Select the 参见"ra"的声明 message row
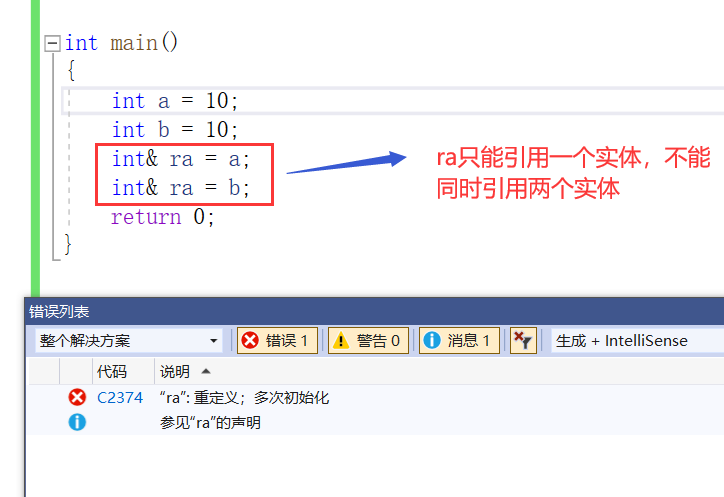Screen dimensions: 724x497 click(x=376, y=422)
